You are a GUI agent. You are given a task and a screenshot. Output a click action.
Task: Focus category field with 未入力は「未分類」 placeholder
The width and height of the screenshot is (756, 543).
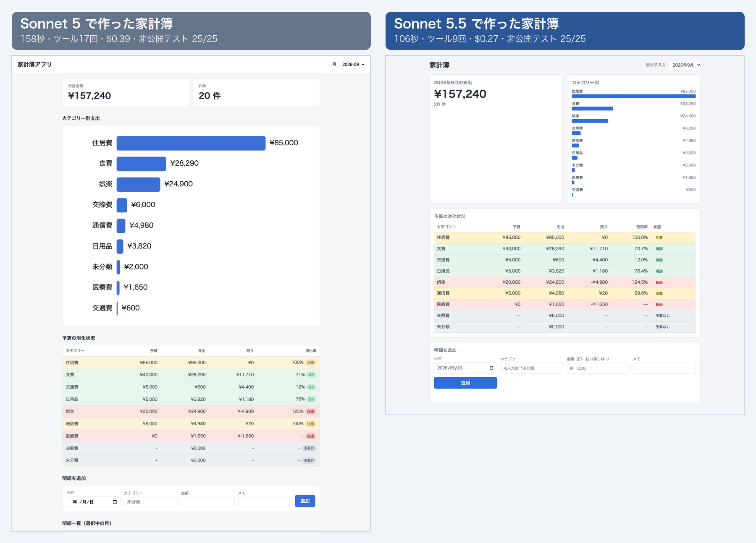pyautogui.click(x=532, y=368)
